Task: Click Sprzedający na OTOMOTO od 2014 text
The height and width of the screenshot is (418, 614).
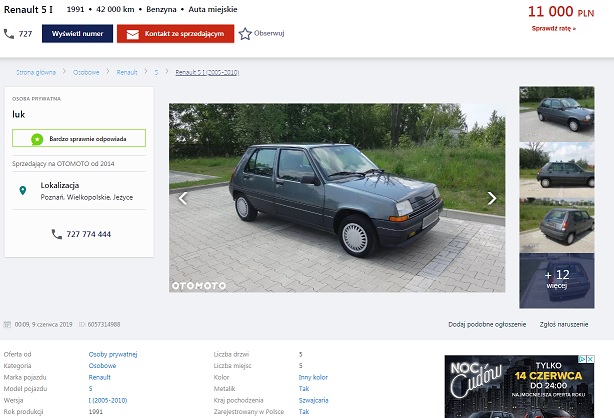Action: (x=63, y=164)
